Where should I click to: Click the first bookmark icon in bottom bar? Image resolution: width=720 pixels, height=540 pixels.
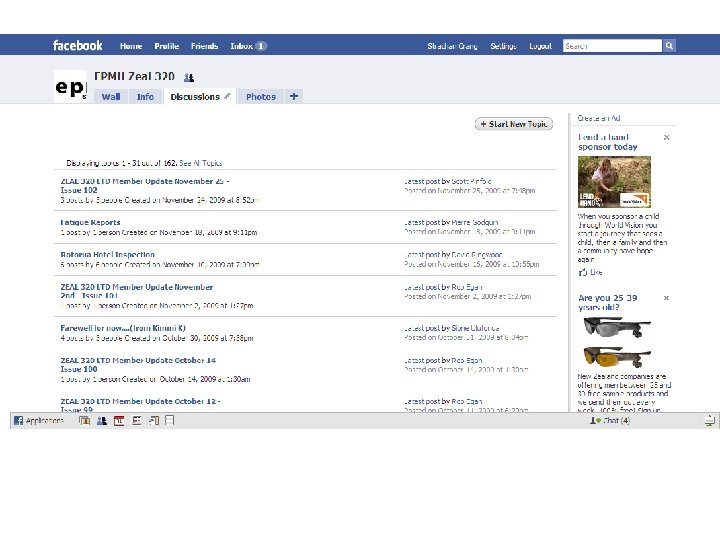[84, 420]
